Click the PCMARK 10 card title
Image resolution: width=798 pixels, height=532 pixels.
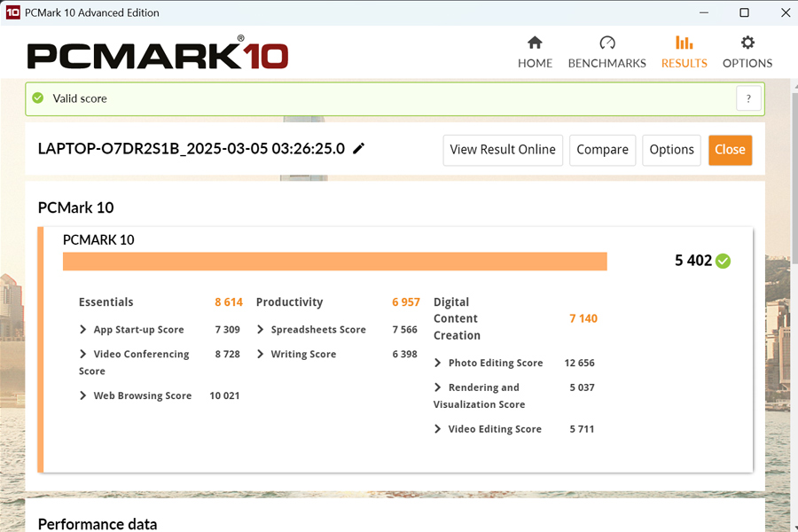click(x=98, y=239)
